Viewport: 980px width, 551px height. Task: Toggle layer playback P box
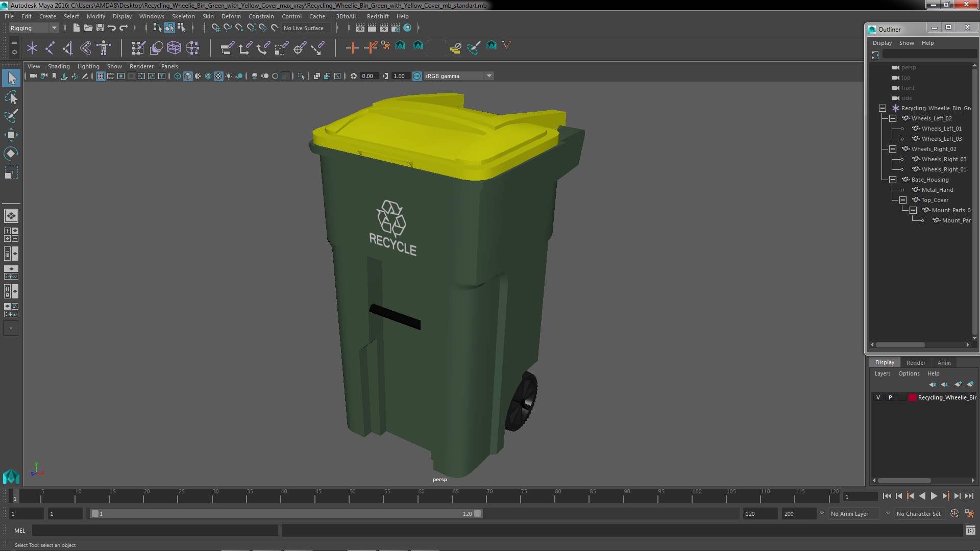(890, 397)
